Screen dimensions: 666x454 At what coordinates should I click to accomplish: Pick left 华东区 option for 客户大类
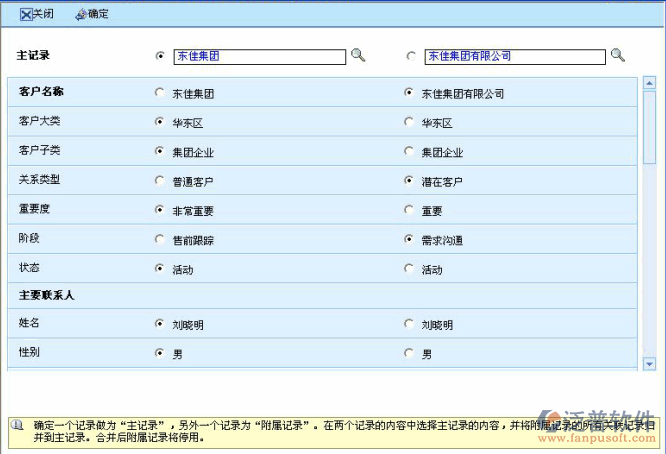tap(160, 122)
